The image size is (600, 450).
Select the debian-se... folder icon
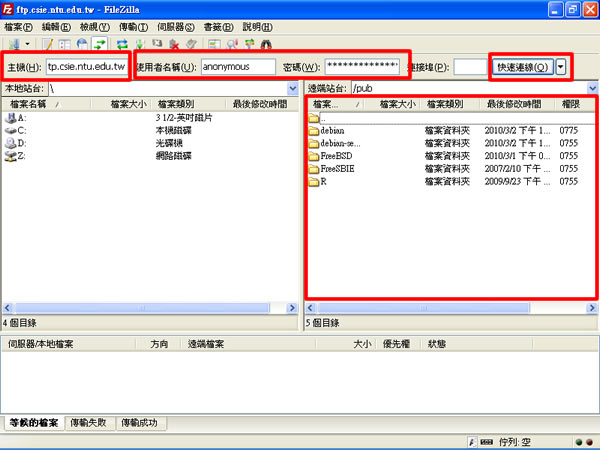[x=314, y=143]
